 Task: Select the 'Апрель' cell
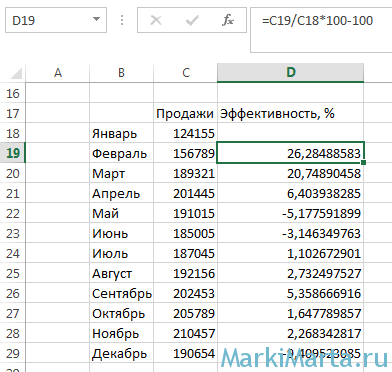coord(121,193)
